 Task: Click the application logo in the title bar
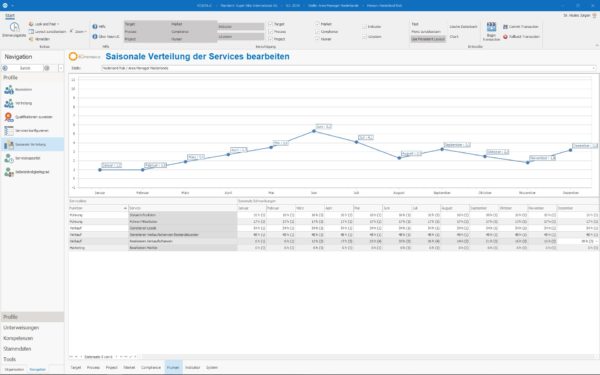(x=5, y=5)
